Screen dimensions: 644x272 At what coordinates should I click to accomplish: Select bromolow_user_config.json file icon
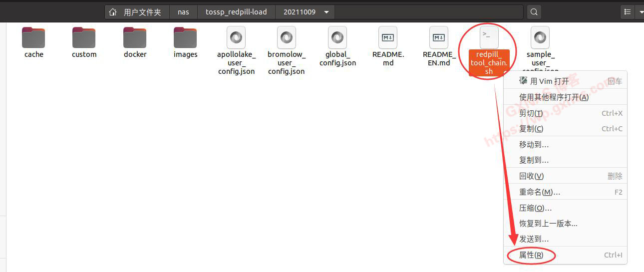[x=287, y=37]
